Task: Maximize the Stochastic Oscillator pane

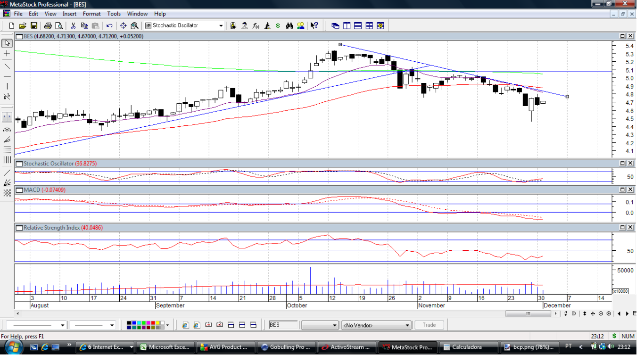Action: tap(622, 163)
